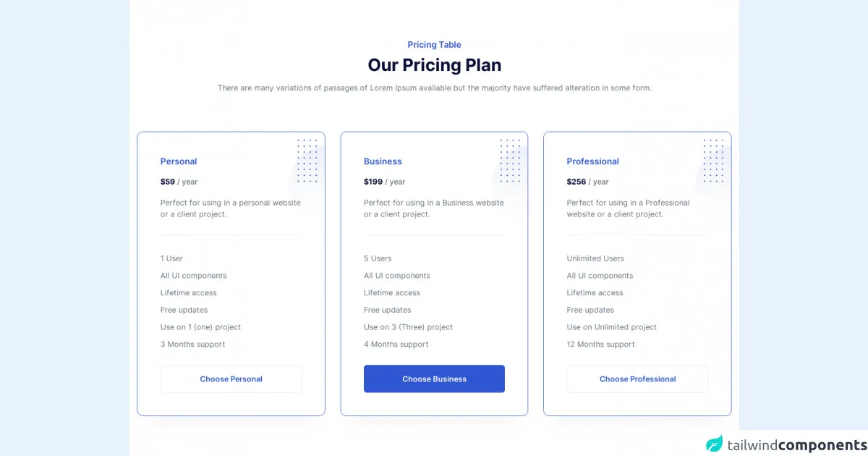Click the Our Pricing Plan heading
This screenshot has height=456, width=868.
434,65
